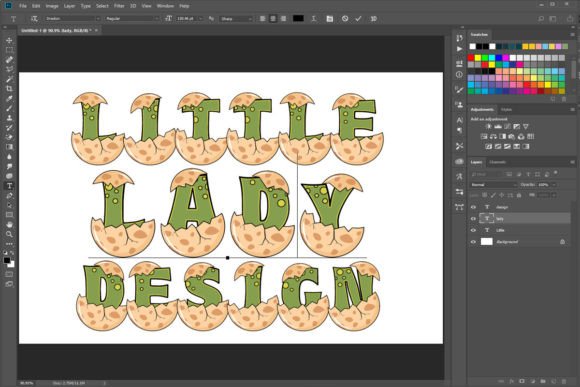Hide the little text layer
Image resolution: width=580 pixels, height=387 pixels.
click(473, 230)
